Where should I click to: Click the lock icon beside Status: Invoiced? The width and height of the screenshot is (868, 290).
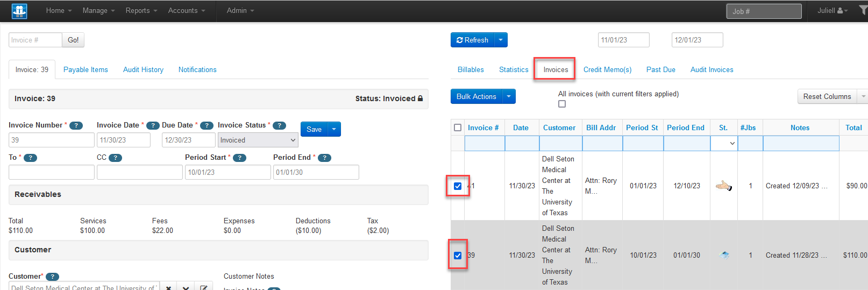click(420, 98)
